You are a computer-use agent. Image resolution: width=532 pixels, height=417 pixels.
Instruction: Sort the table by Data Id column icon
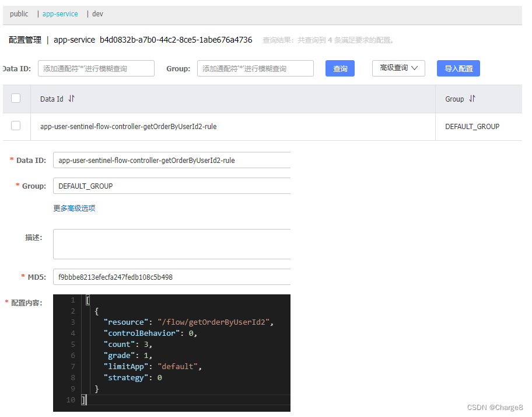(x=71, y=99)
